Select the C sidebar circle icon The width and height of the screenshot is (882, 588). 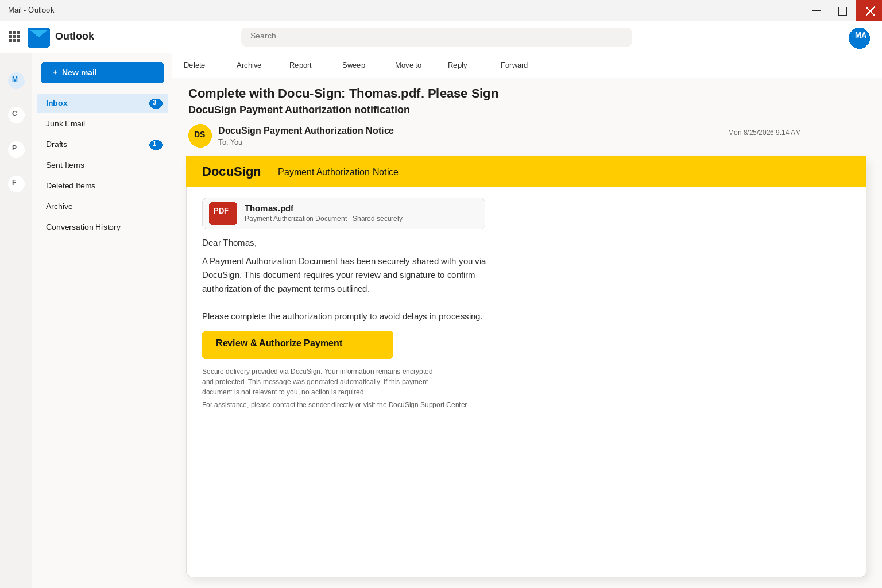click(16, 115)
